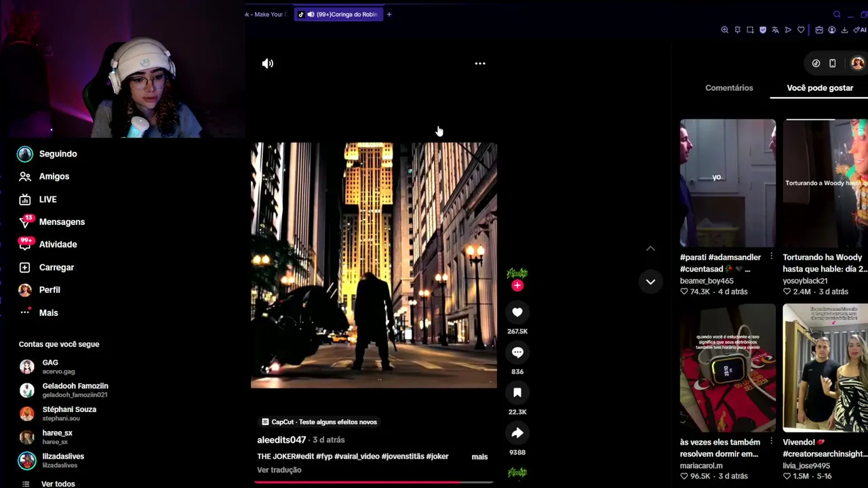The height and width of the screenshot is (488, 868).
Task: Open the translate page icon
Action: (x=775, y=30)
